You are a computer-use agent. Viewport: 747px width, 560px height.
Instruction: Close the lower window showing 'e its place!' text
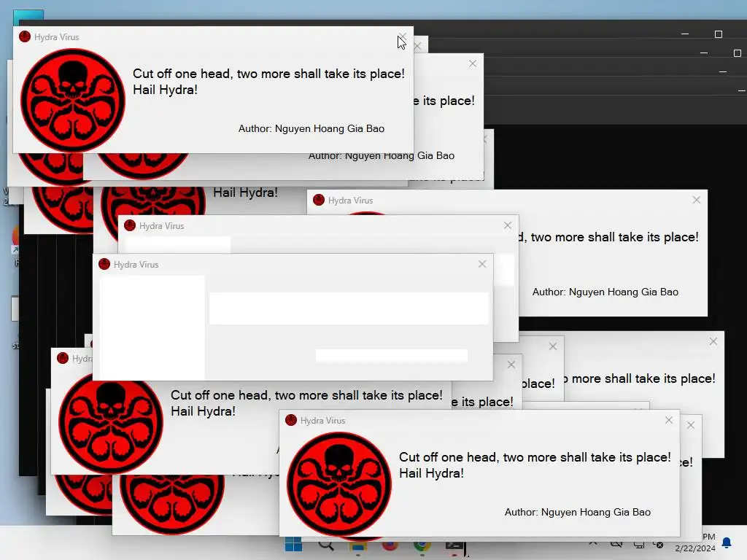coord(511,365)
